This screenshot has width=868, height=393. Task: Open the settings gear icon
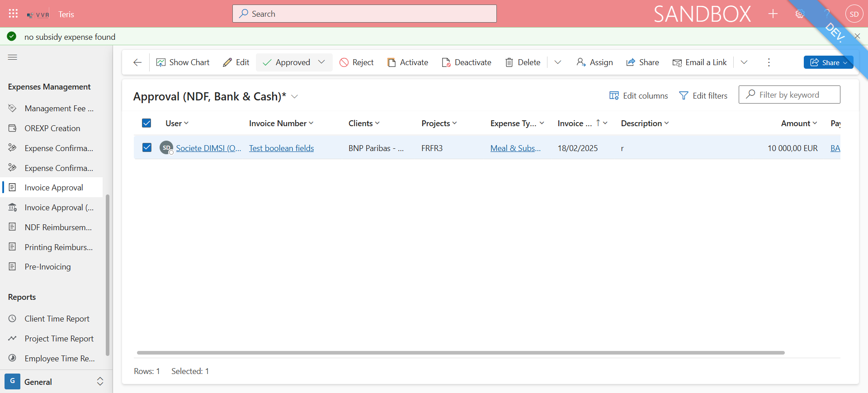(x=800, y=14)
